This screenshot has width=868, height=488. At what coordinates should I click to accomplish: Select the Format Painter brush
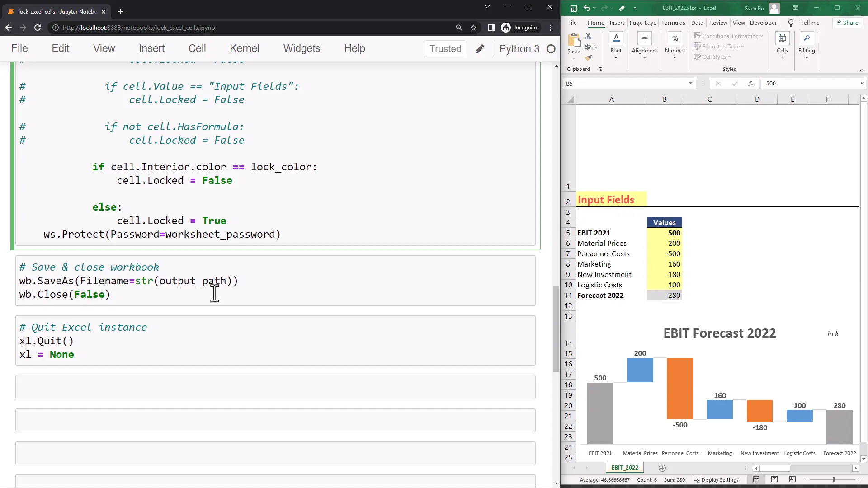[588, 57]
